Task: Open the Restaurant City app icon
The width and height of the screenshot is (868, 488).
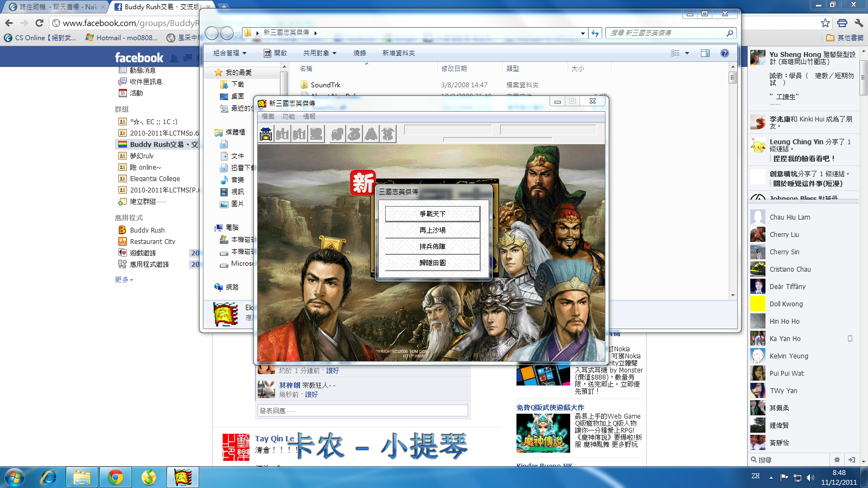Action: [123, 241]
